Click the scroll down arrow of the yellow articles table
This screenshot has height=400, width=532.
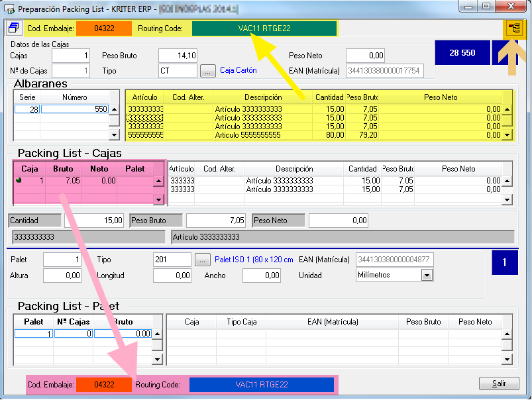[x=507, y=134]
